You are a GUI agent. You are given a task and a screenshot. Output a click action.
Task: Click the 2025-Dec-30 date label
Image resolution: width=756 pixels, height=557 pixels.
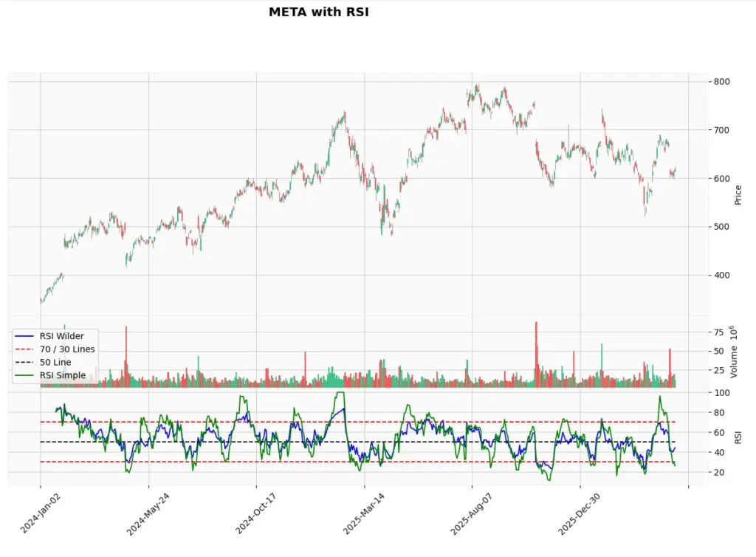click(580, 513)
